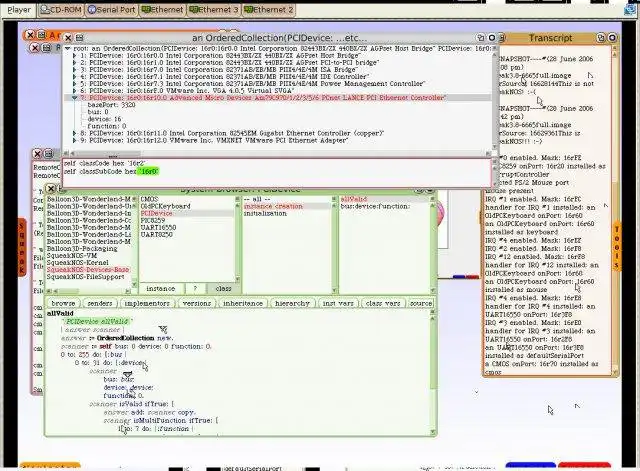Viewport: 640px width, 471px height.
Task: Click the Transcript window expand icon
Action: (601, 38)
